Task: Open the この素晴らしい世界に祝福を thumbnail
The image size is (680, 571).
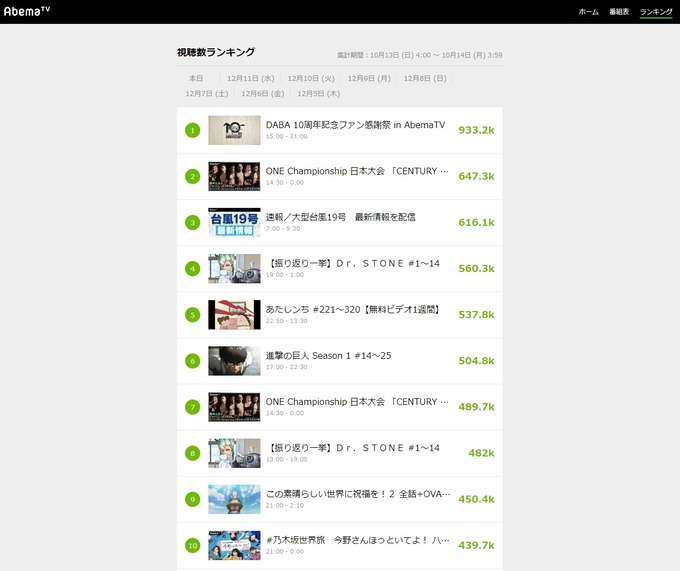Action: (x=234, y=499)
